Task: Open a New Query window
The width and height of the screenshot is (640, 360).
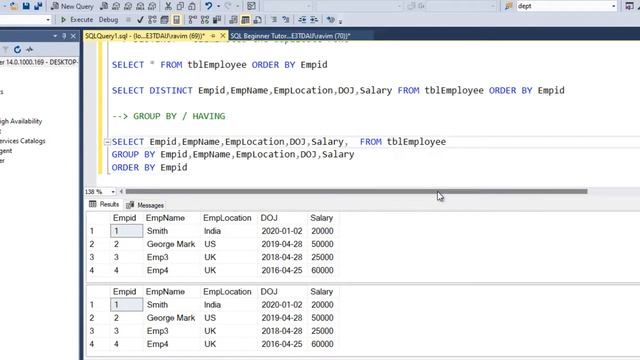Action: [72, 6]
